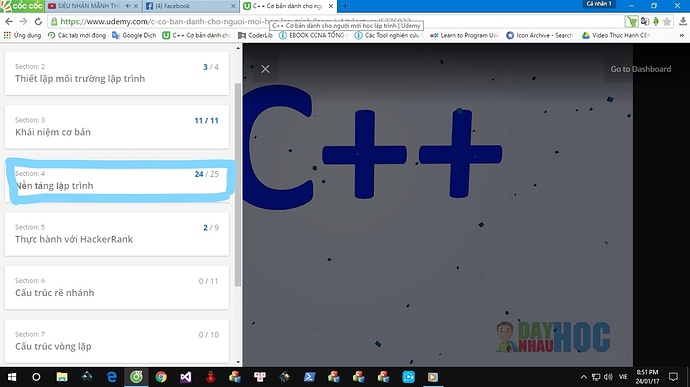Viewport: 690px width, 387px height.
Task: Open Visual Studio from the taskbar
Action: (x=186, y=377)
